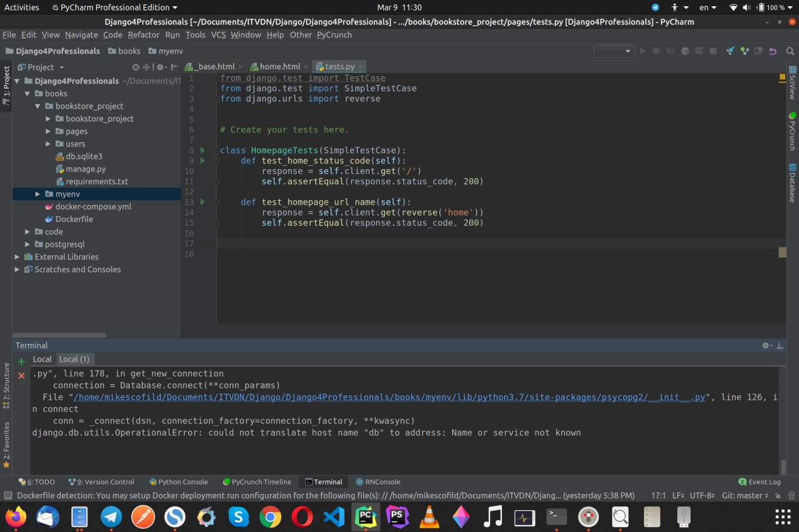Switch to _base.html editor tab
This screenshot has height=532, width=799.
(x=215, y=67)
